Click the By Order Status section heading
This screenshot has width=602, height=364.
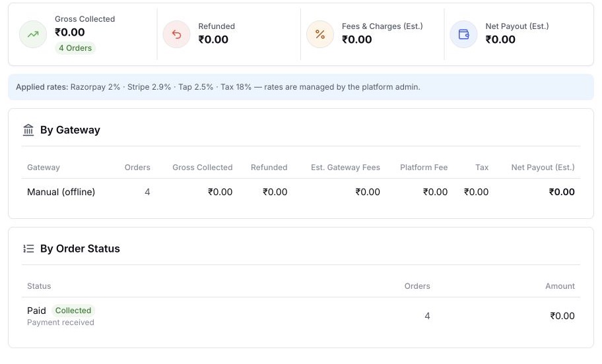[x=81, y=249]
